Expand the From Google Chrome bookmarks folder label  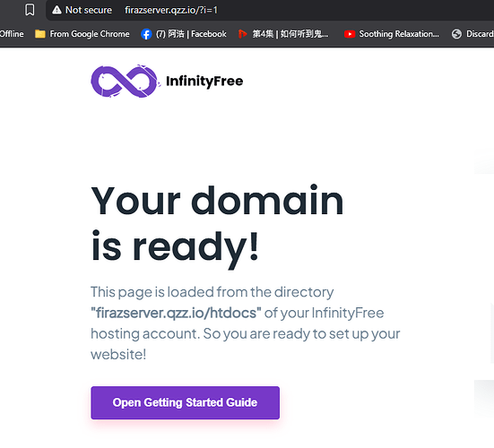point(90,34)
